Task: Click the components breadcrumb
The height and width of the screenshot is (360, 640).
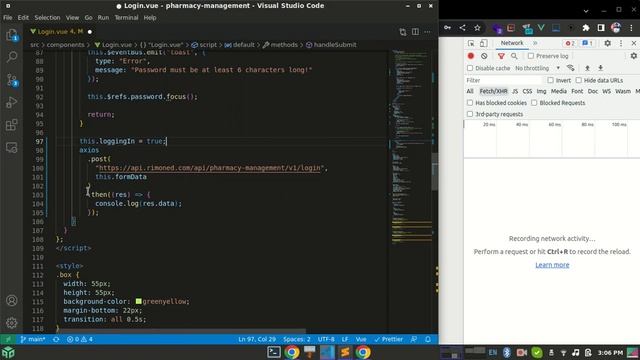Action: click(x=65, y=45)
